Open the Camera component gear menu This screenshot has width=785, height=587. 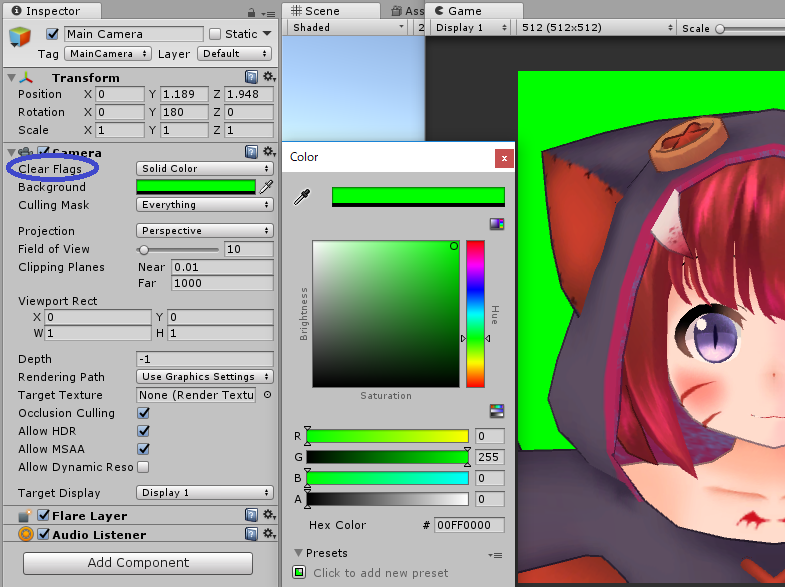coord(269,152)
